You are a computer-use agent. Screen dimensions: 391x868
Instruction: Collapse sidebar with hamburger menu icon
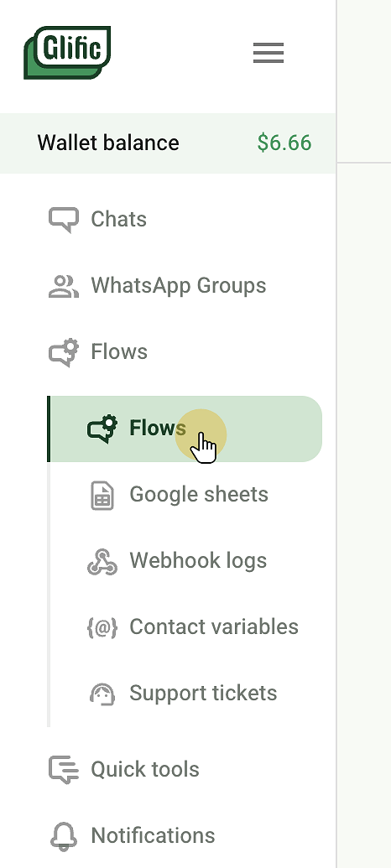268,53
